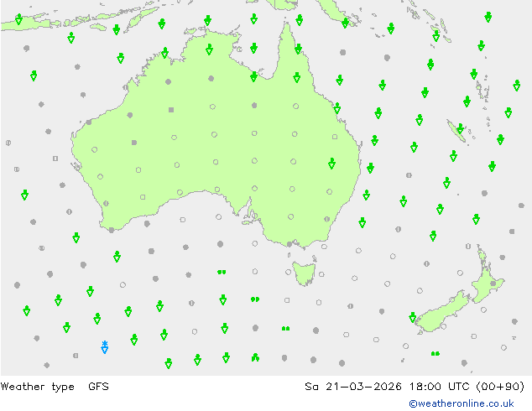The image size is (532, 411).
Task: Select the "Weather type" label text
Action: 38,387
